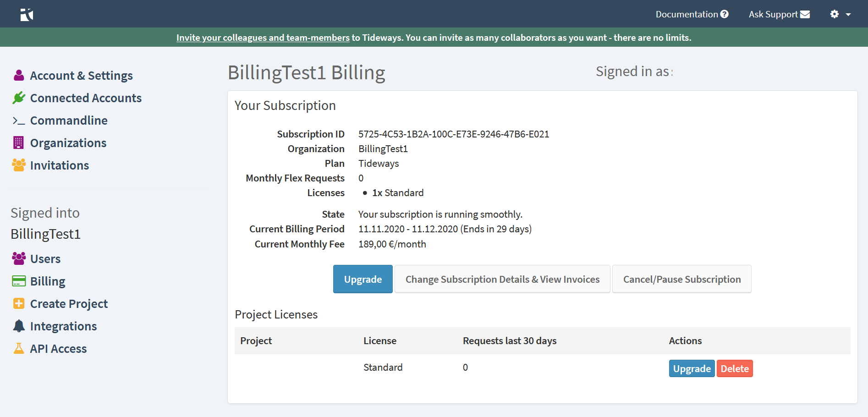
Task: Open the Documentation link
Action: pos(687,14)
